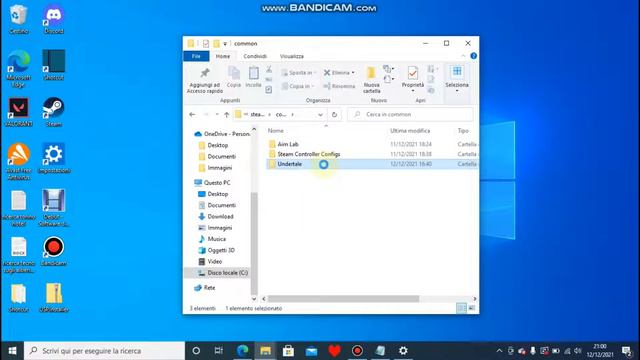Viewport: 640px width, 360px height.
Task: Open VALORANT desktop shortcut
Action: [18, 112]
